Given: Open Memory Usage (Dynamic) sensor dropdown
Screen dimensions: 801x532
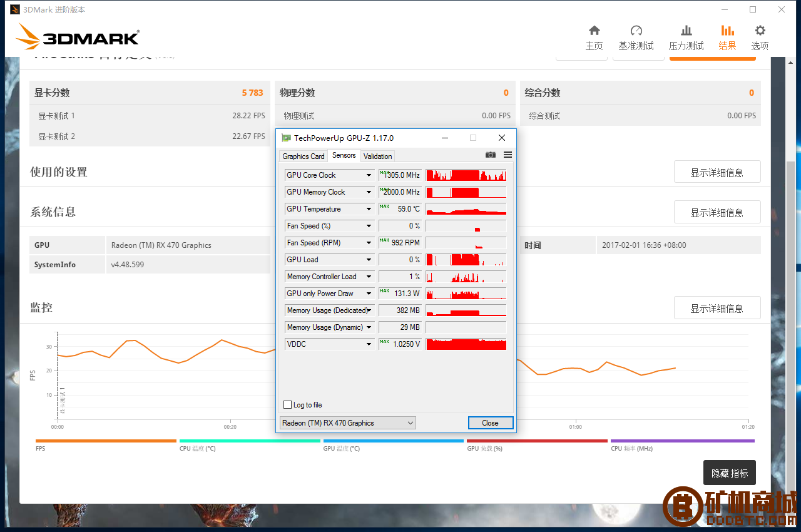Looking at the screenshot, I should (x=369, y=327).
